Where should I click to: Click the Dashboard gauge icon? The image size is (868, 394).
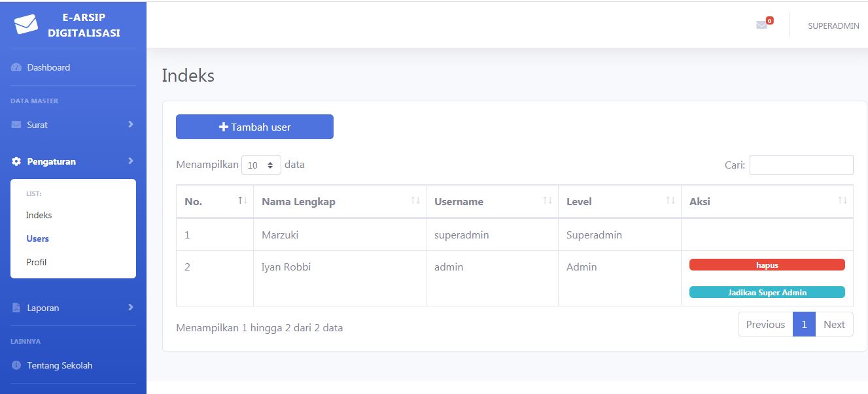[16, 67]
